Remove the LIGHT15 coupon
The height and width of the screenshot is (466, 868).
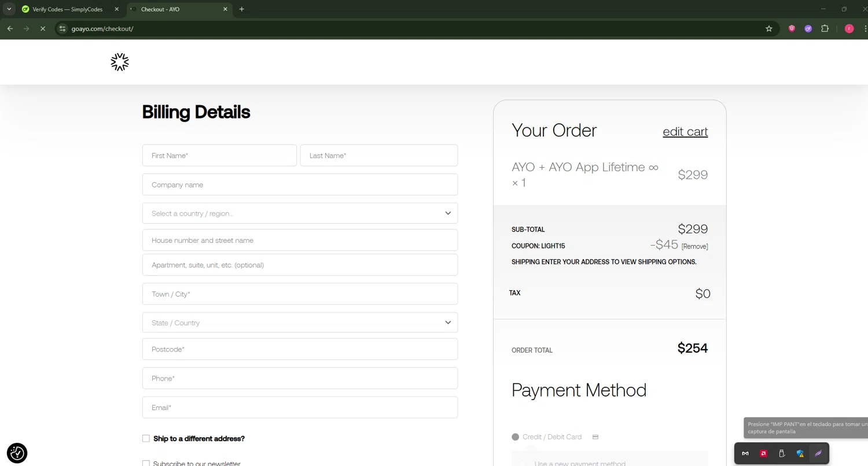(694, 246)
